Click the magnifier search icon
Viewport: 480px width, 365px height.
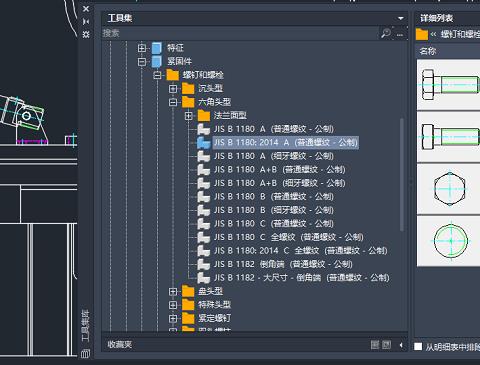[386, 33]
